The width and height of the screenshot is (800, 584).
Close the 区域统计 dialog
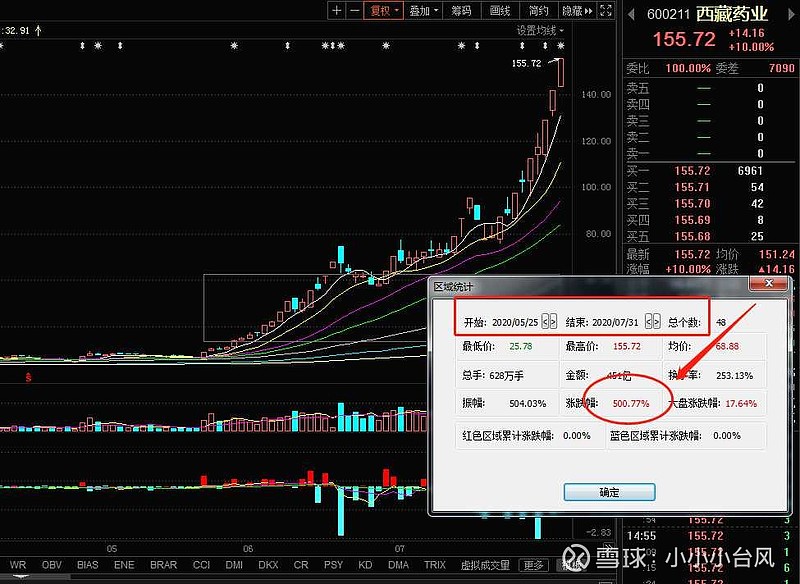769,284
